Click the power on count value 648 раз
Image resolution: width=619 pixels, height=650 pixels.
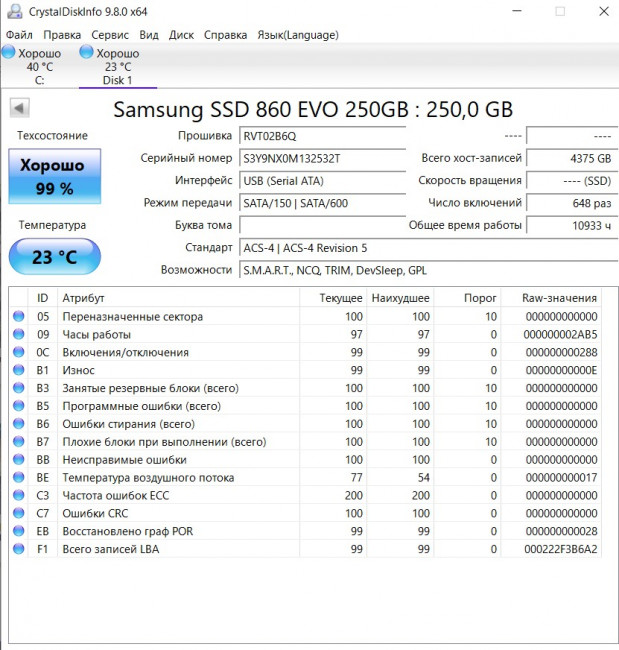tap(572, 203)
